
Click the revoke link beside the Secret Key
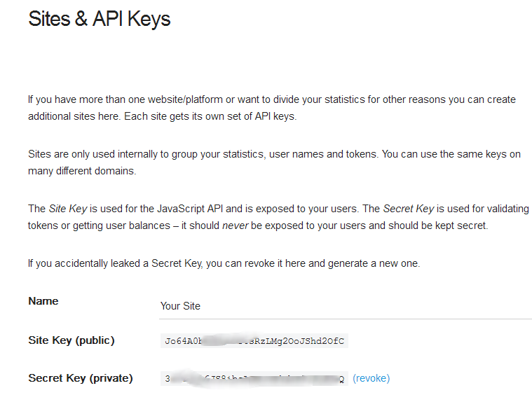(x=371, y=378)
